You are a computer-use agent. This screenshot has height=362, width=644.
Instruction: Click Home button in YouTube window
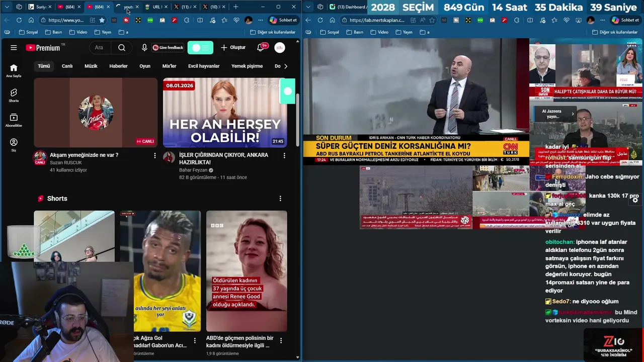pos(31,20)
